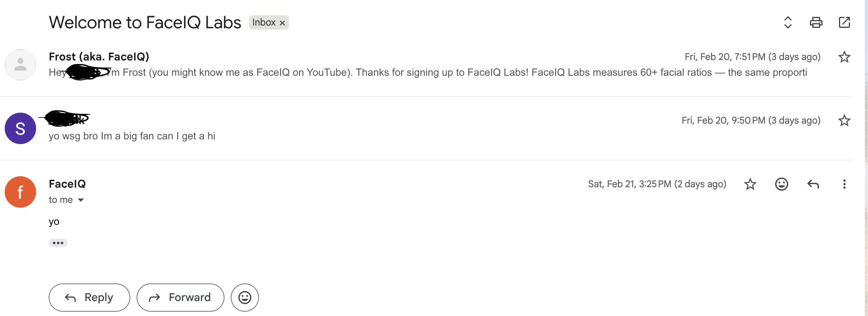
Task: Add emoji reaction in the message header
Action: pyautogui.click(x=781, y=184)
